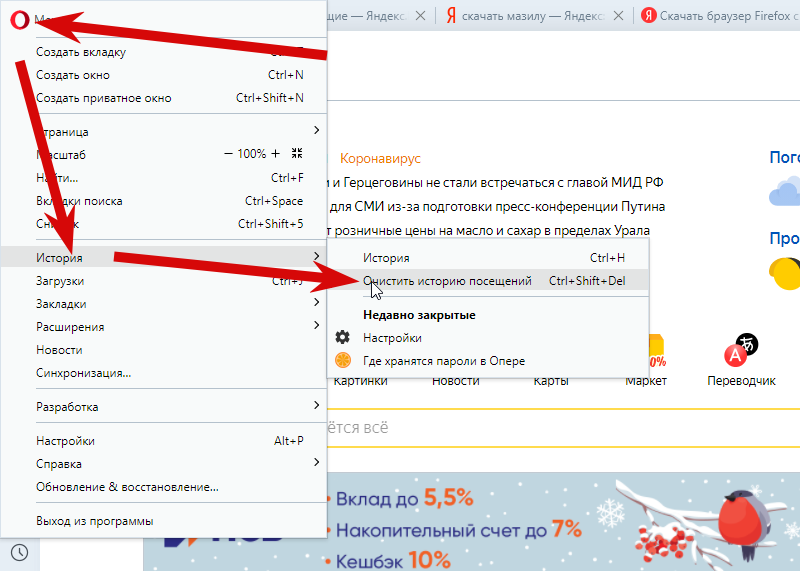Viewport: 800px width, 571px height.
Task: Open the Коронавирус news link
Action: (380, 159)
